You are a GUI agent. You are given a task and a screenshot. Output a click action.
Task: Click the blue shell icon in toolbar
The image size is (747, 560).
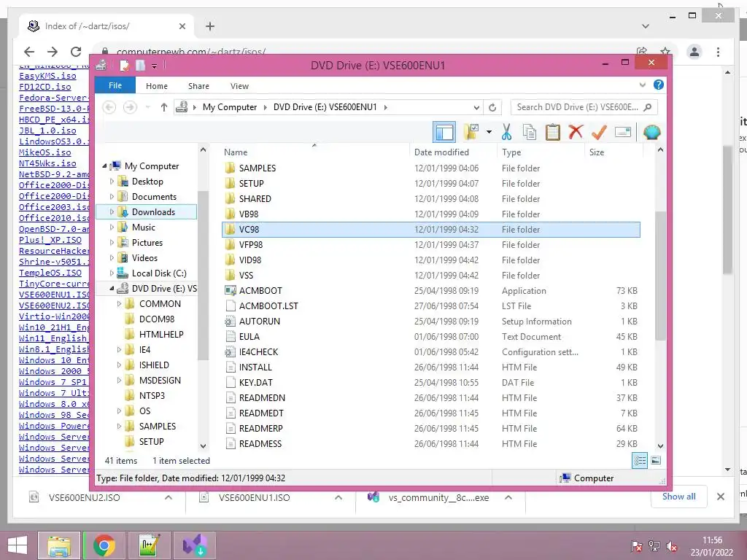pos(651,132)
